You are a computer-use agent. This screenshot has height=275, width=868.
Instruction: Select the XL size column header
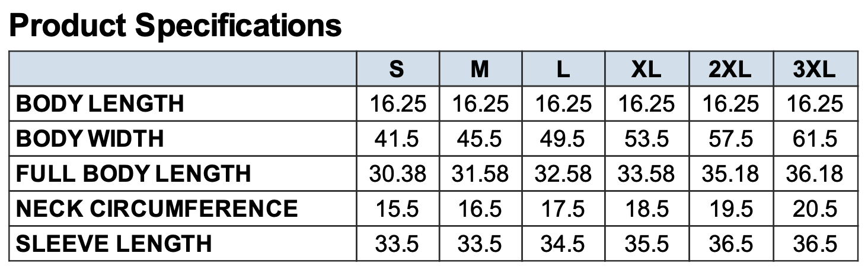point(646,69)
